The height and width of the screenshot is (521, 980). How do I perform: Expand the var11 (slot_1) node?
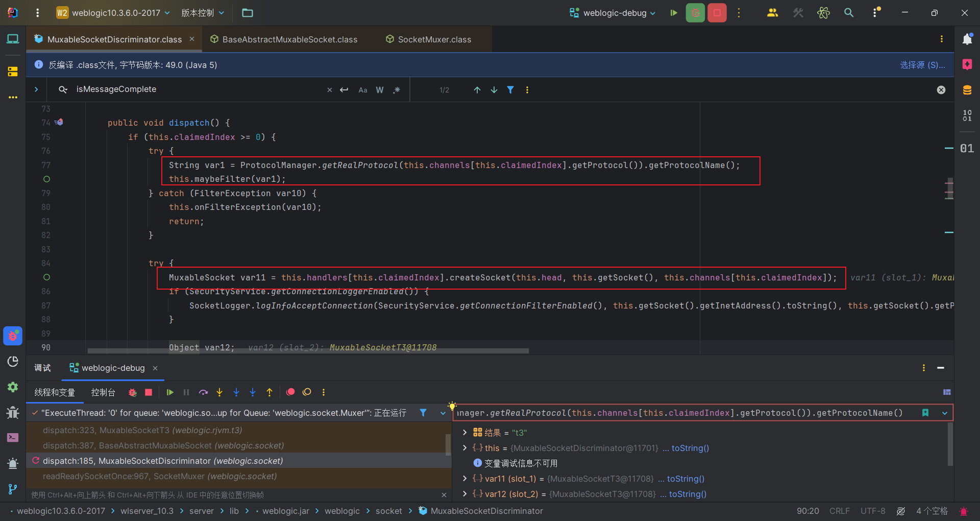(464, 479)
